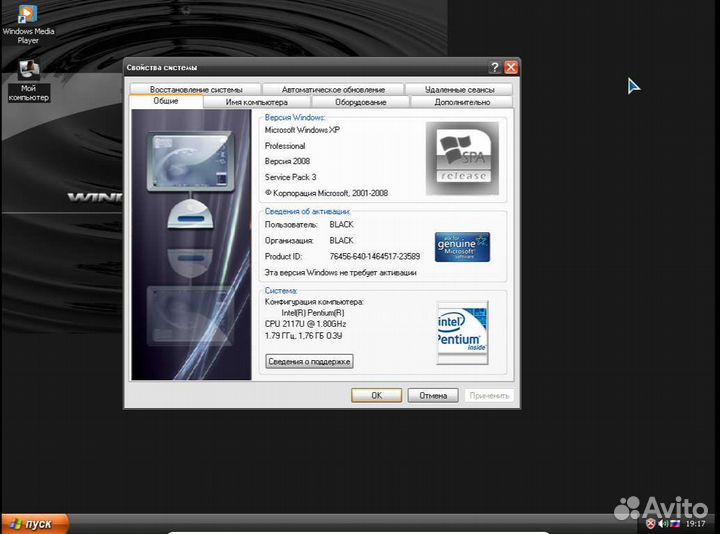Click the help question mark button in title bar
The height and width of the screenshot is (534, 720).
pyautogui.click(x=495, y=67)
